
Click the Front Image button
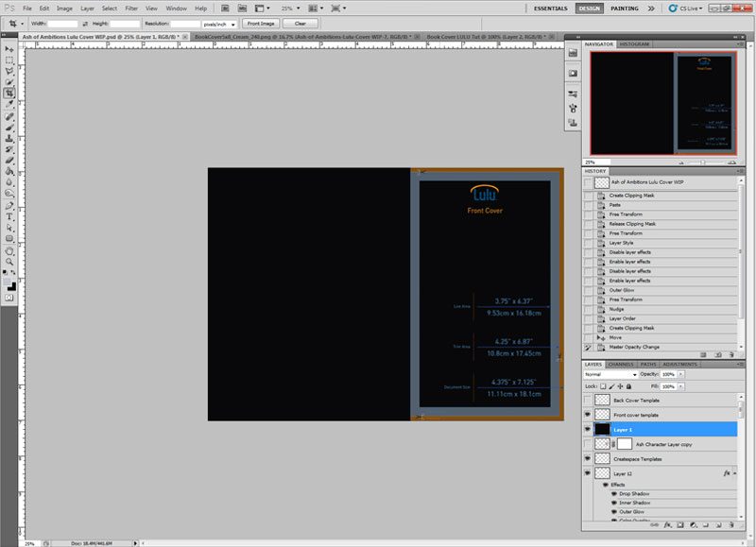(261, 23)
